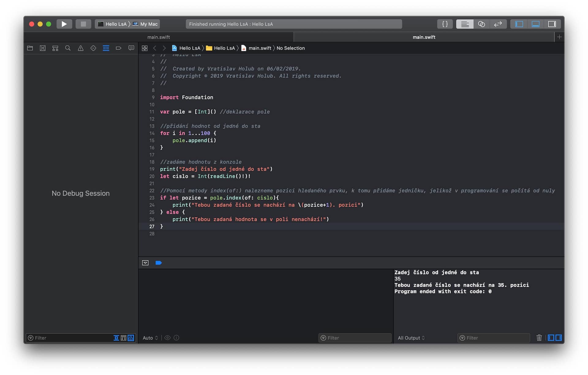The width and height of the screenshot is (588, 375).
Task: Click main.swift in the jump bar
Action: click(x=259, y=48)
